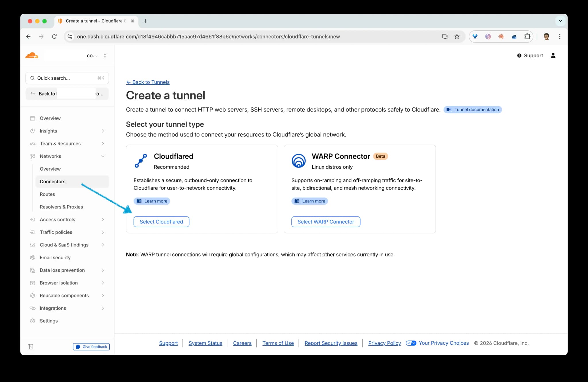Image resolution: width=588 pixels, height=382 pixels.
Task: Click the Select Cloudflared button
Action: click(x=161, y=221)
